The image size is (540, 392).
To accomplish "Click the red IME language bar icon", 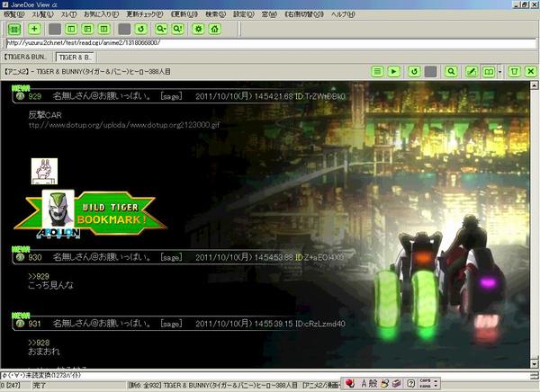I will 350,383.
